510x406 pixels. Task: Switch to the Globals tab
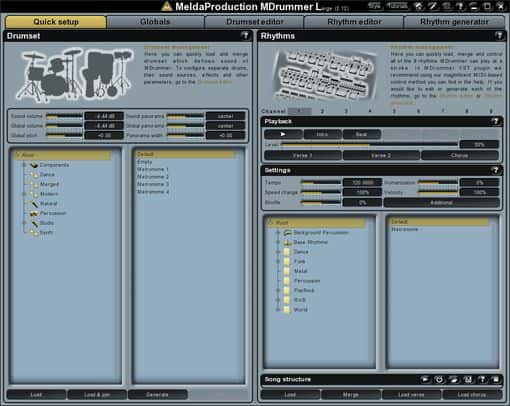155,22
